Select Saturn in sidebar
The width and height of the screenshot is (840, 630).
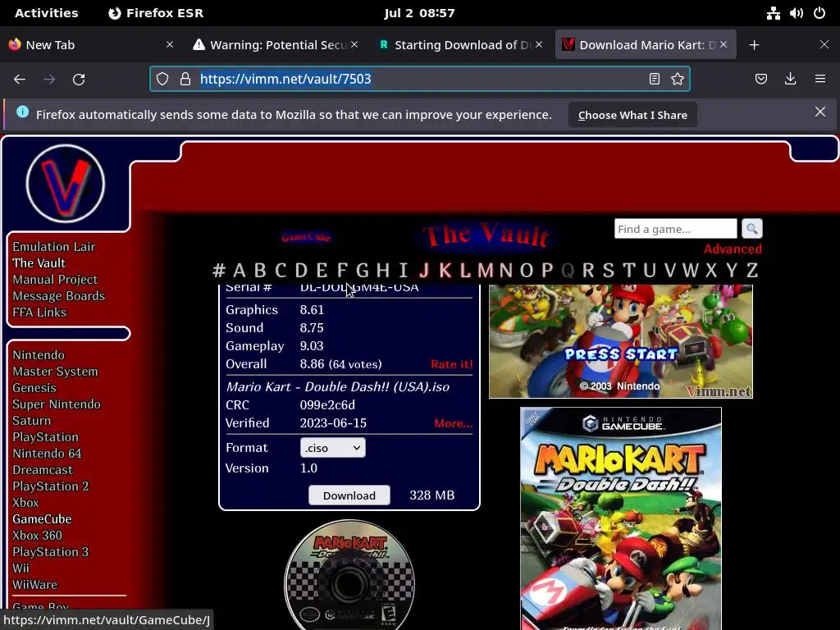(32, 421)
